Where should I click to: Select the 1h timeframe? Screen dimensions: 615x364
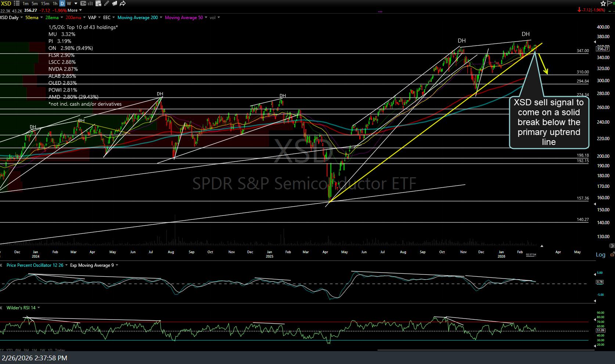click(55, 3)
